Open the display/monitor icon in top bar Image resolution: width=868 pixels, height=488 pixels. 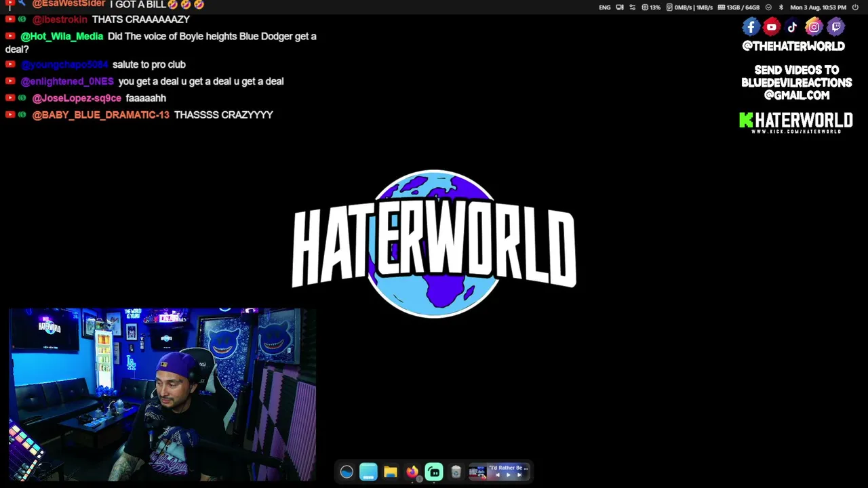(620, 7)
